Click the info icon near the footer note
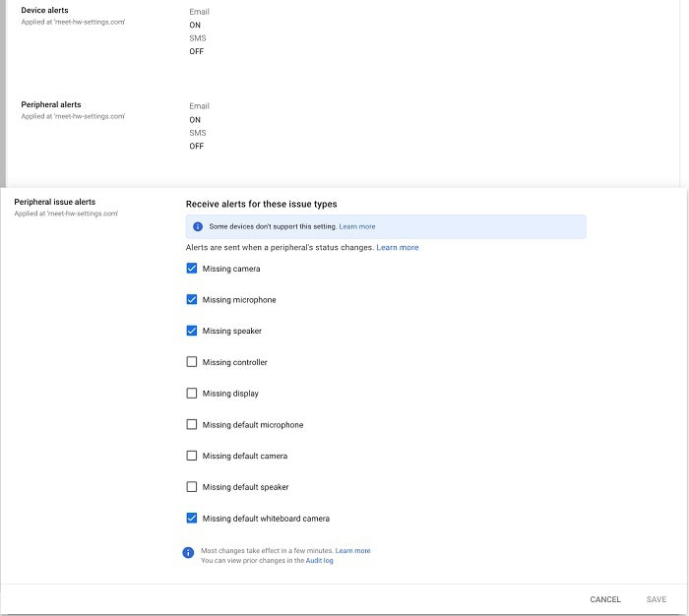The width and height of the screenshot is (689, 616). coord(189,553)
